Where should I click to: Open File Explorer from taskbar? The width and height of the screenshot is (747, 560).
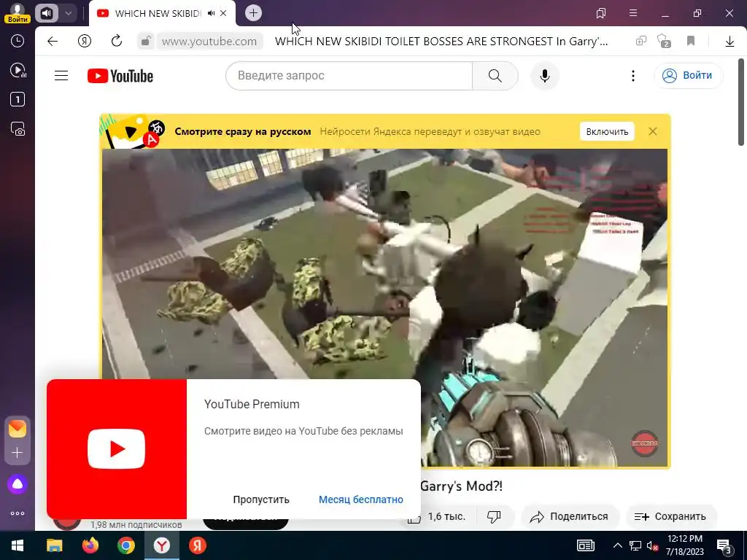(54, 545)
